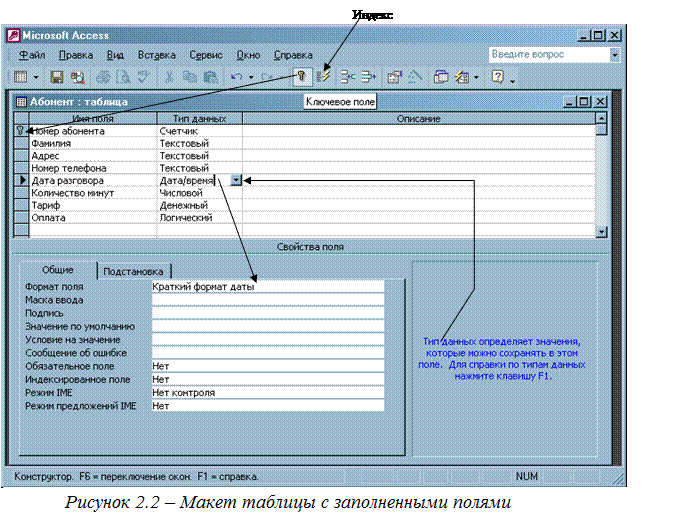Screen dimensions: 685x523
Task: Open the Вставка menu
Action: pyautogui.click(x=156, y=55)
